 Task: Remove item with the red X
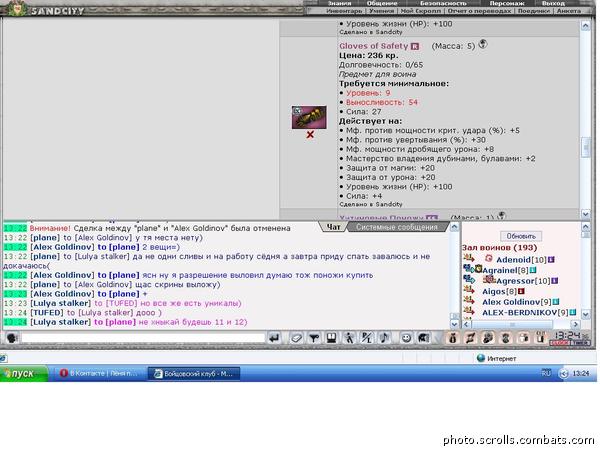[x=310, y=134]
